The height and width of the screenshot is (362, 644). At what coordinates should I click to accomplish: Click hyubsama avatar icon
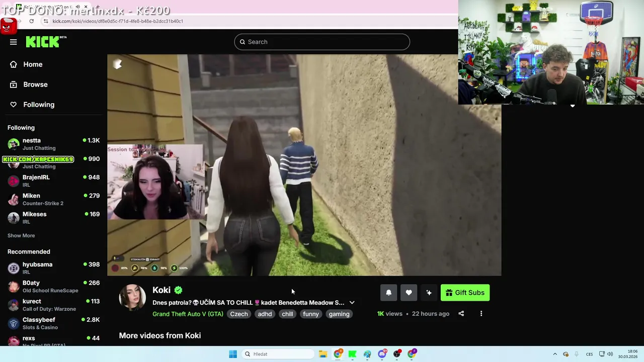pos(14,268)
